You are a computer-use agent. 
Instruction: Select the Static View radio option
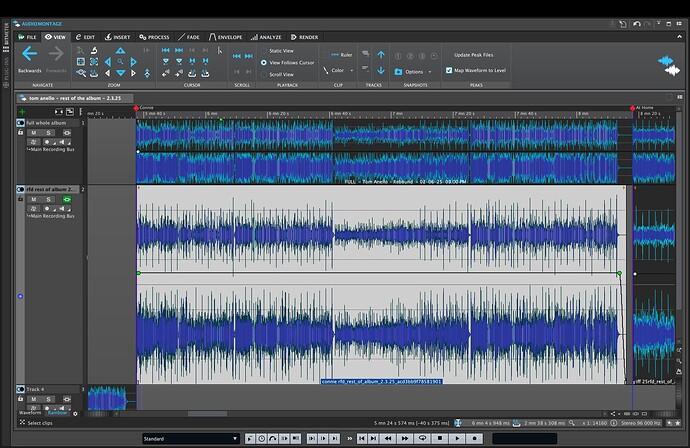(278, 51)
